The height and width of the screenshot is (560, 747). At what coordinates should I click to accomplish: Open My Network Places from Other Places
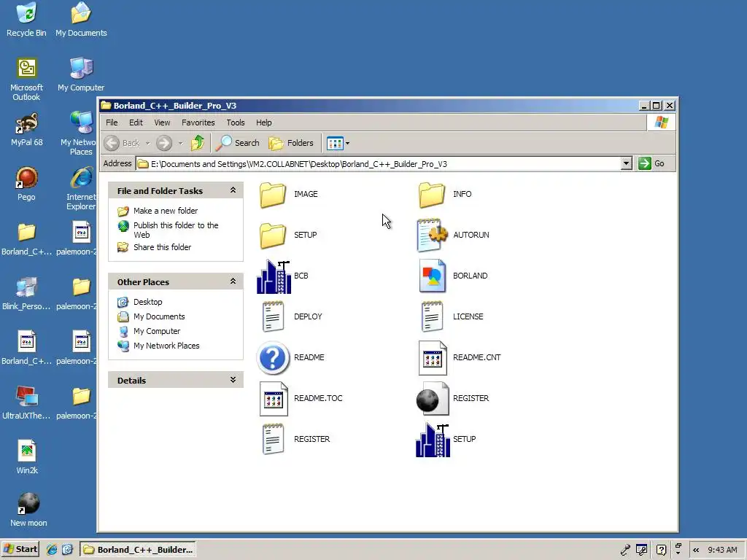pos(166,346)
